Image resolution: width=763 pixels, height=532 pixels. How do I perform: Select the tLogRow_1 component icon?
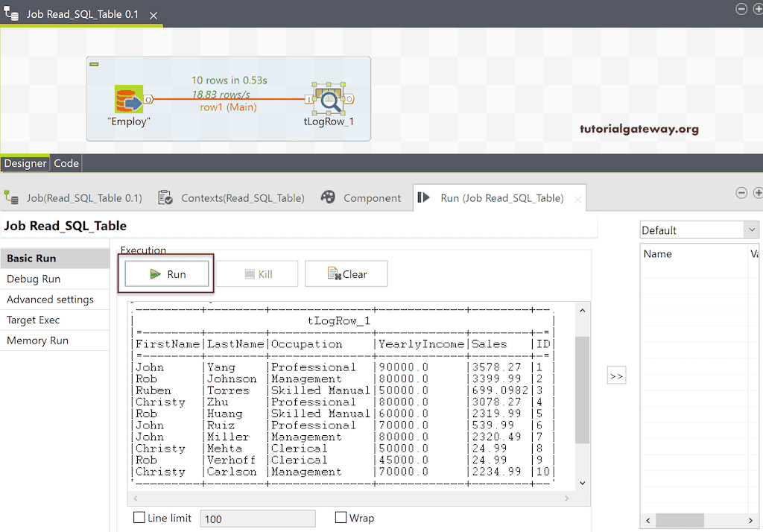pos(329,100)
